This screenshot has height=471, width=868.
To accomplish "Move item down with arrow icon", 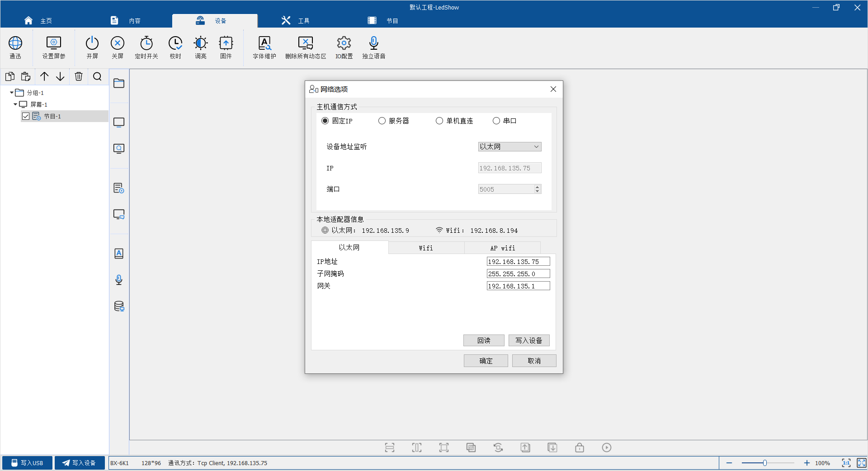I will point(60,76).
